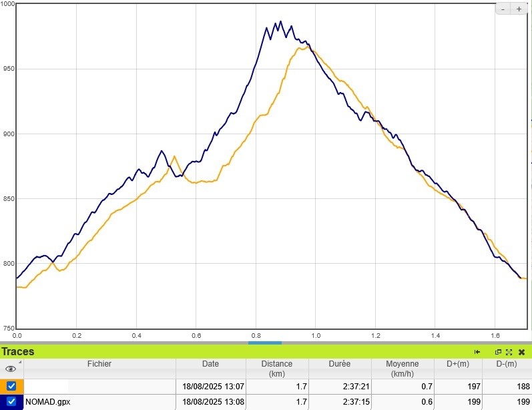Click the D-(m) column header
Screen dimensions: 532x410
point(506,364)
